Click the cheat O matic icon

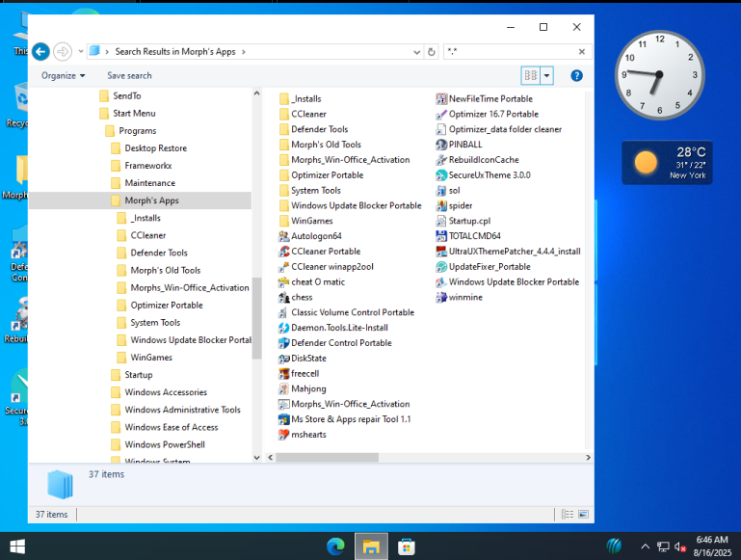pos(283,282)
